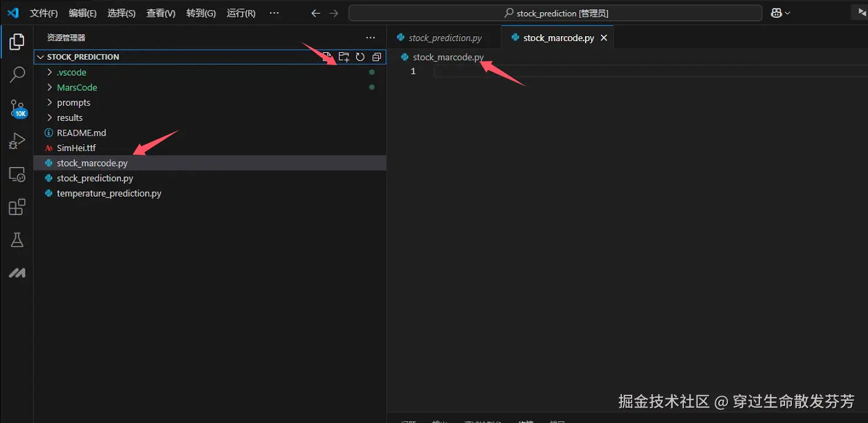Expand the prompts folder
The image size is (868, 423).
click(x=50, y=103)
